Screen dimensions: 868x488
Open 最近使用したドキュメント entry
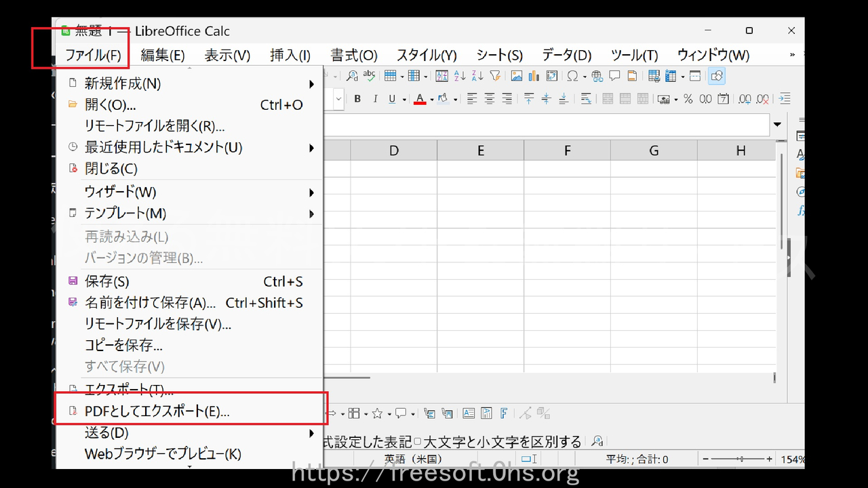click(x=163, y=147)
